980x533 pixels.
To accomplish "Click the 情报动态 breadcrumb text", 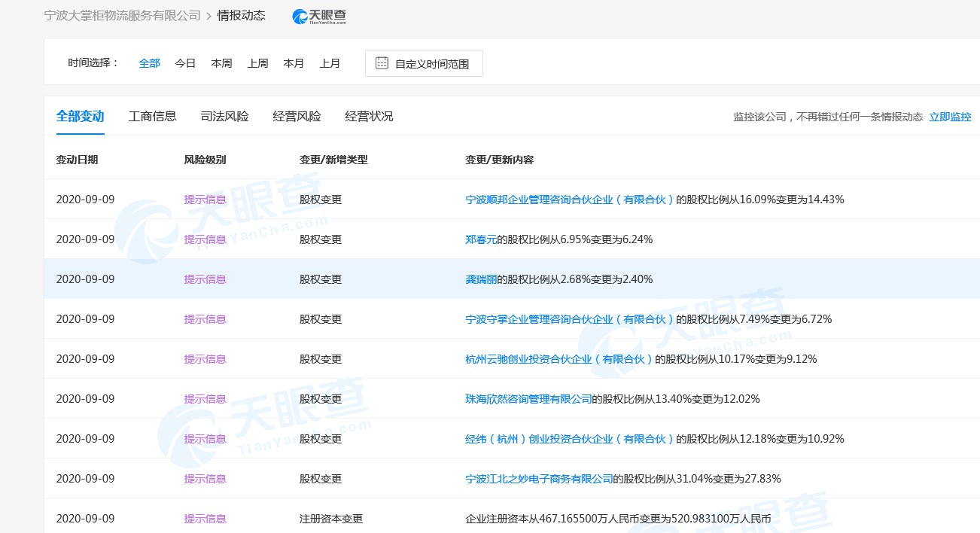I will pyautogui.click(x=242, y=15).
